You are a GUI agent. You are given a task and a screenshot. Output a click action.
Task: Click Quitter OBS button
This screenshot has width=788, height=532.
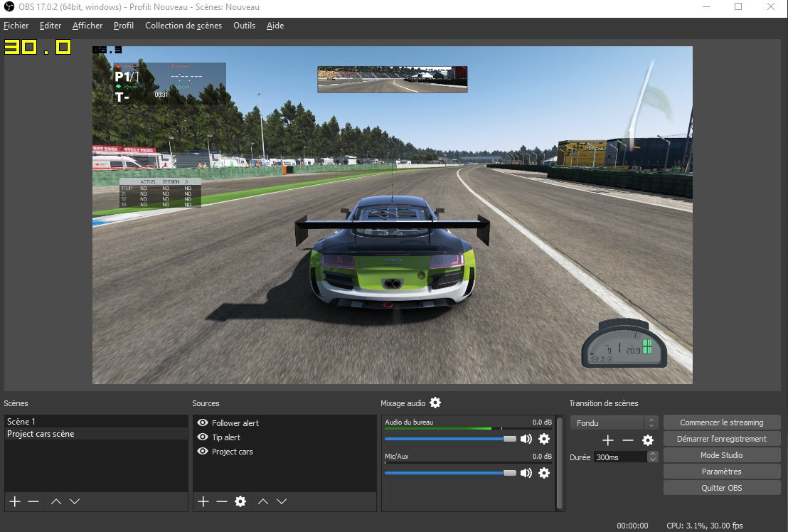[x=722, y=488]
